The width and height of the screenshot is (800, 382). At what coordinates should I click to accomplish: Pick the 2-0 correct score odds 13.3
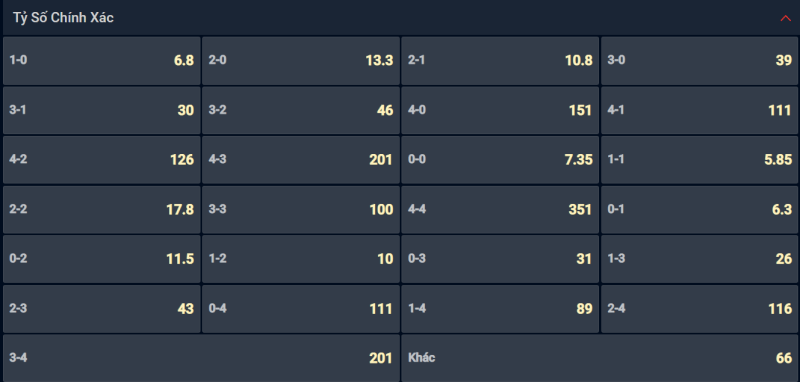(301, 61)
